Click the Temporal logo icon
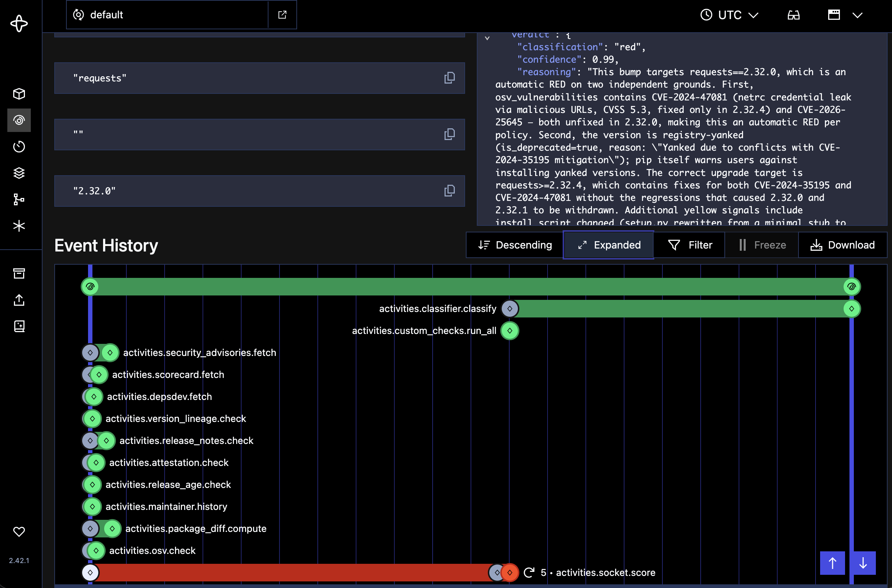The width and height of the screenshot is (892, 588). [x=19, y=23]
